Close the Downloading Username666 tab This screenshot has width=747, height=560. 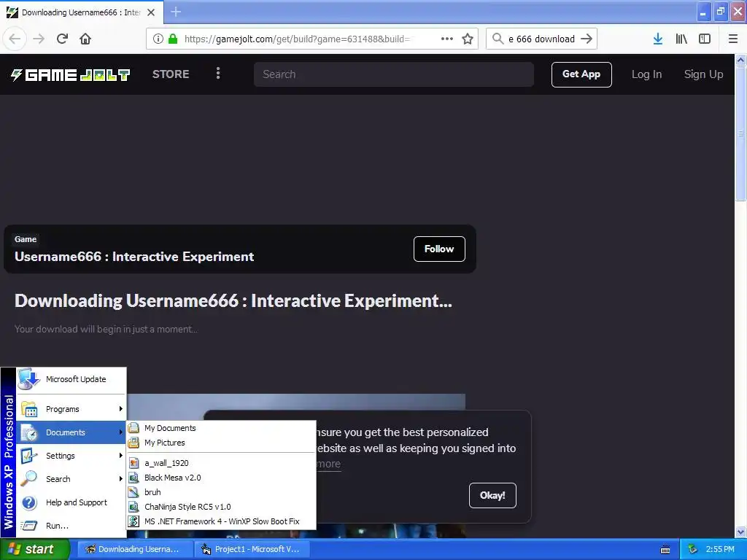pos(151,12)
